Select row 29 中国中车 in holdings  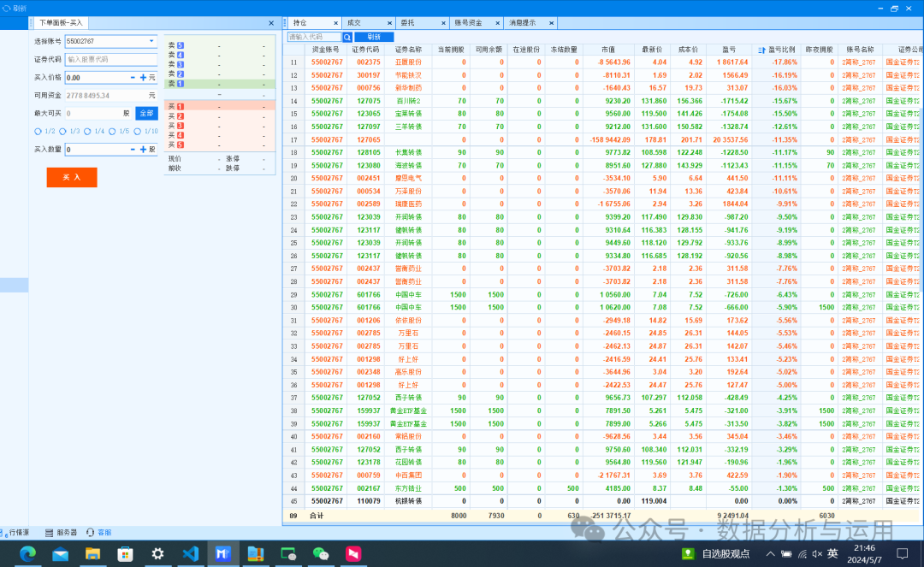(603, 294)
